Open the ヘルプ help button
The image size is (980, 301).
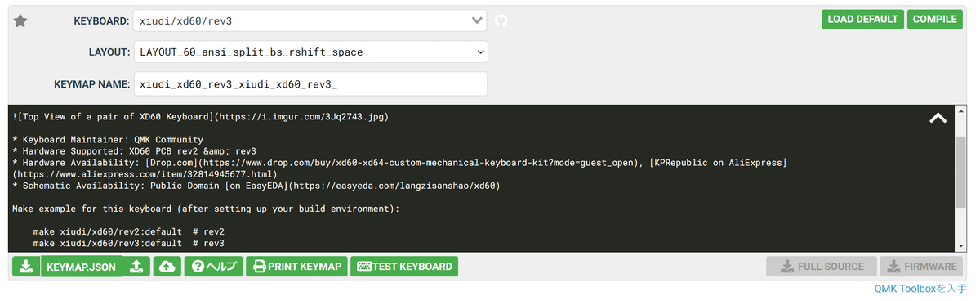pos(214,267)
